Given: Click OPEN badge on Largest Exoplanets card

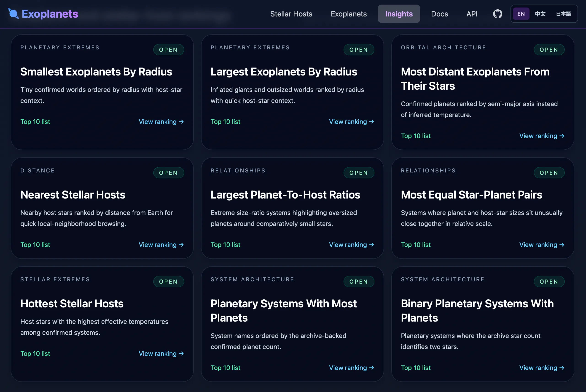Looking at the screenshot, I should 359,50.
